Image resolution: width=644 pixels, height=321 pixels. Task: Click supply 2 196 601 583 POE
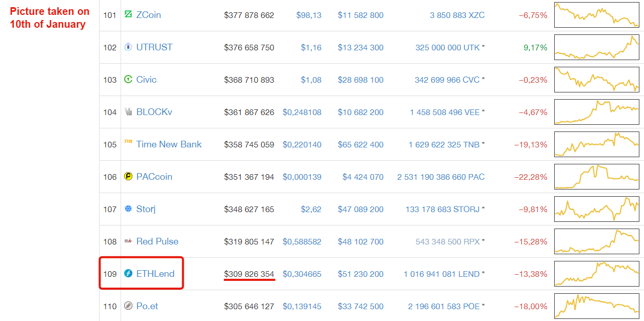coord(444,307)
